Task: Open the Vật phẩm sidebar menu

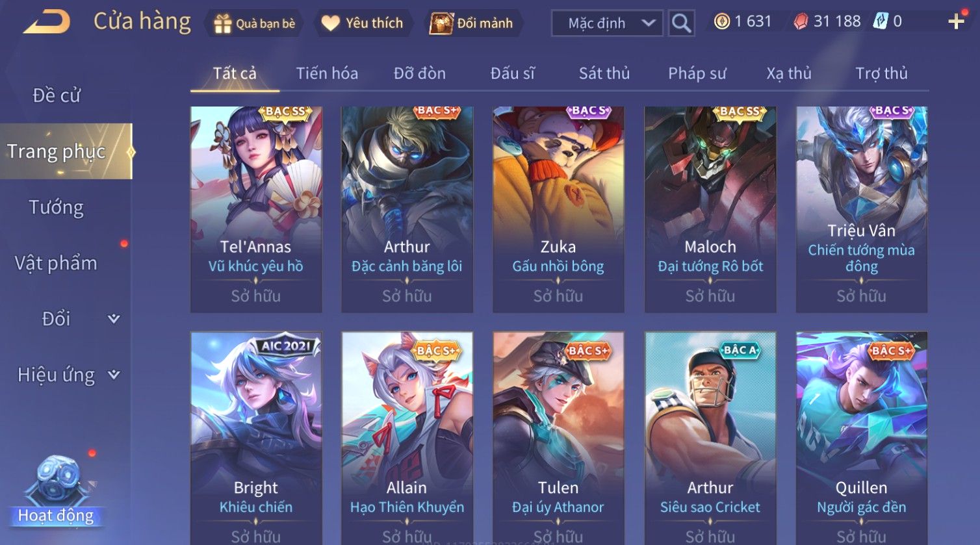Action: point(57,263)
